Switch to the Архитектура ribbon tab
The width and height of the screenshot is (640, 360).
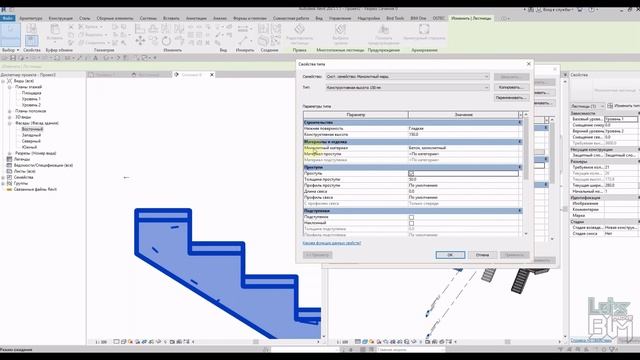click(31, 18)
